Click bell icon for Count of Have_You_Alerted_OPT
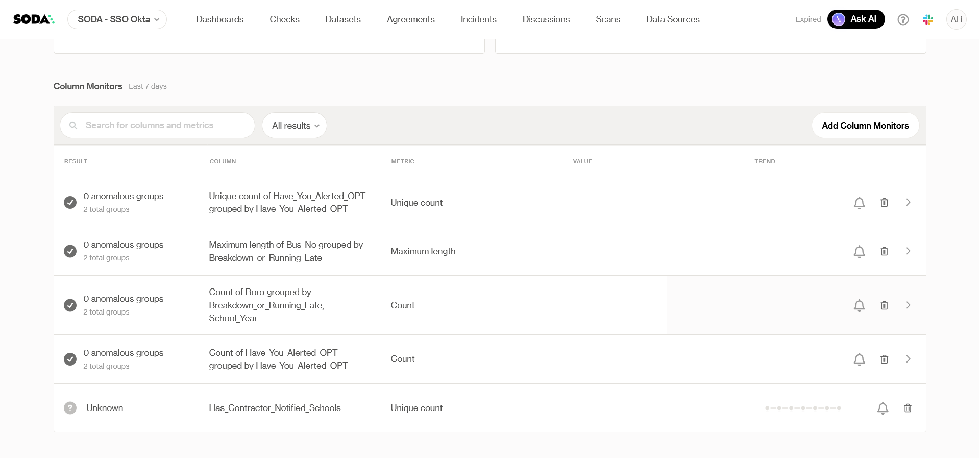The height and width of the screenshot is (458, 980). (x=859, y=359)
